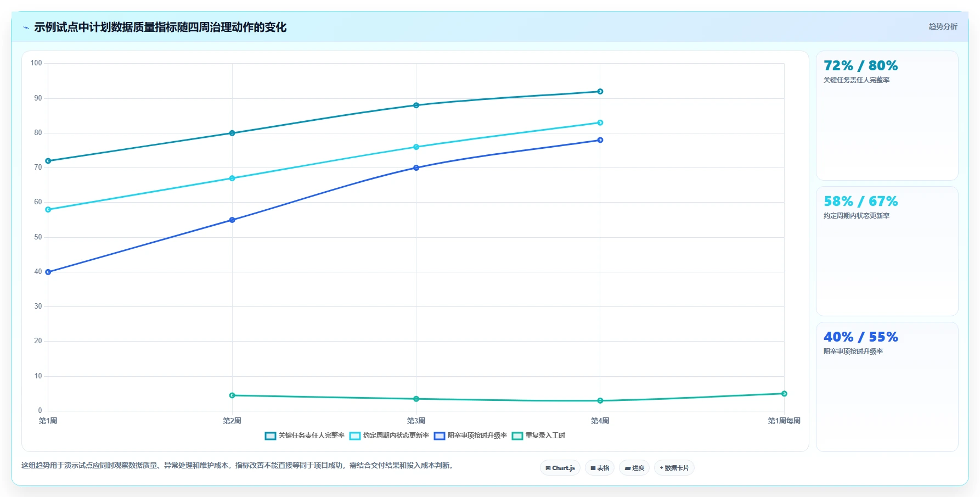
Task: Select the 第3周 cyan data point at 76
Action: coord(416,147)
